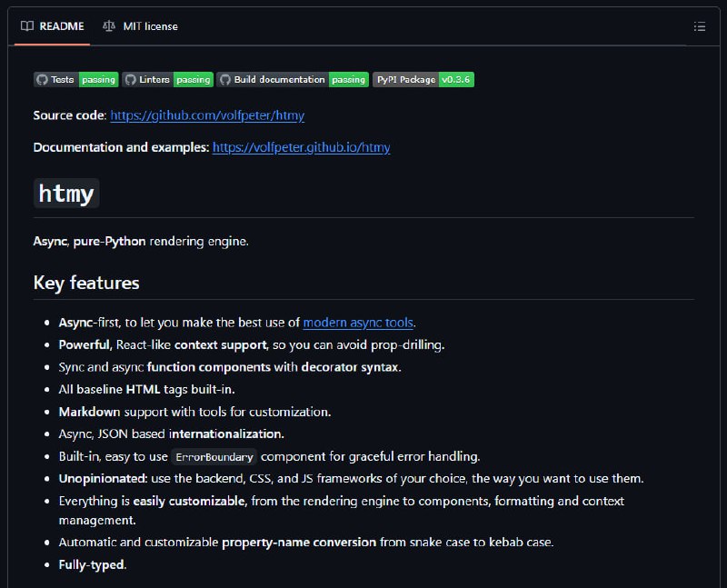The width and height of the screenshot is (727, 588).
Task: Click the ErrorBoundary inline code label
Action: click(214, 457)
